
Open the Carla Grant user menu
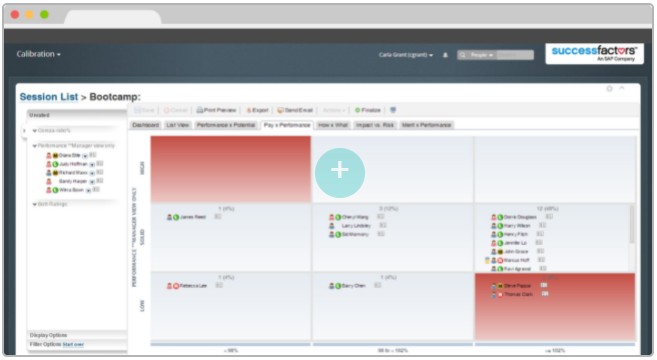pos(406,55)
